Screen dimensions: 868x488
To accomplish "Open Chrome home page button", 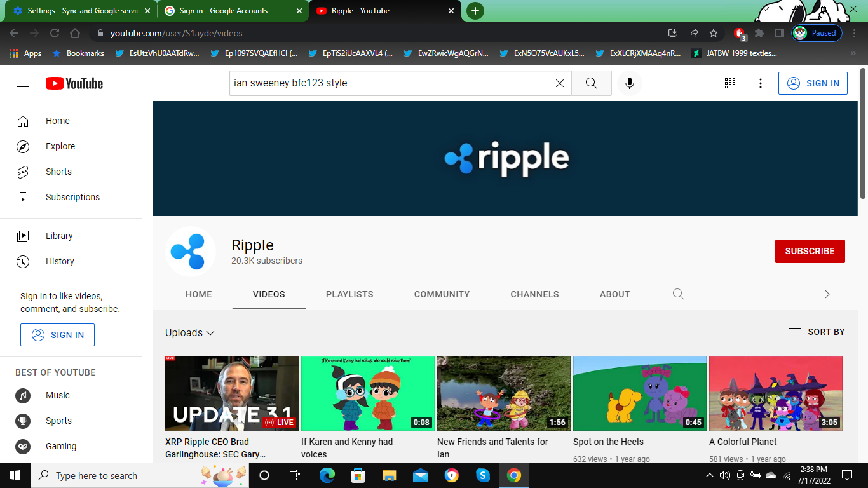I will click(75, 33).
